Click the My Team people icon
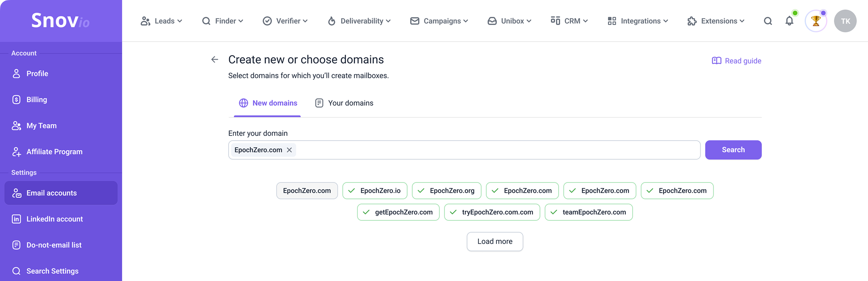The height and width of the screenshot is (281, 868). (x=16, y=126)
